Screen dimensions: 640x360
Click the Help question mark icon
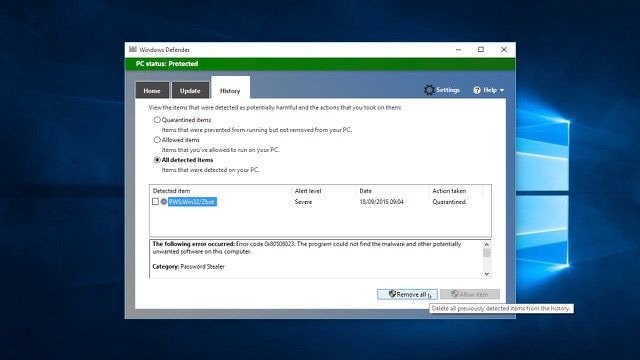click(477, 90)
